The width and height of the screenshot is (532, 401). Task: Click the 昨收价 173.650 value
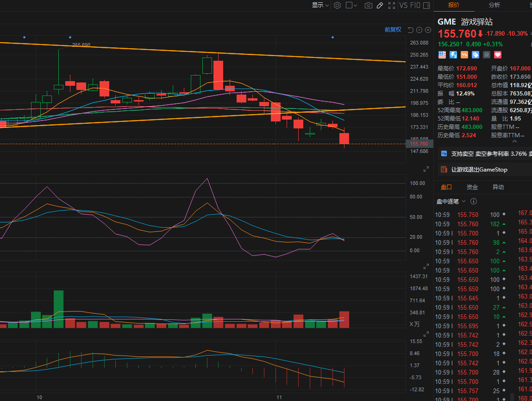(520, 77)
